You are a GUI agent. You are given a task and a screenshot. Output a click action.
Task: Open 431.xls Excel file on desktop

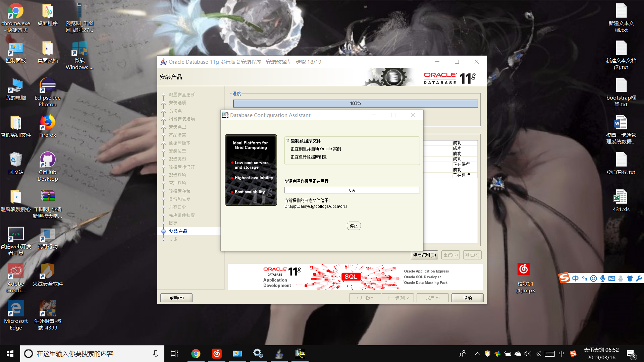pos(621,197)
